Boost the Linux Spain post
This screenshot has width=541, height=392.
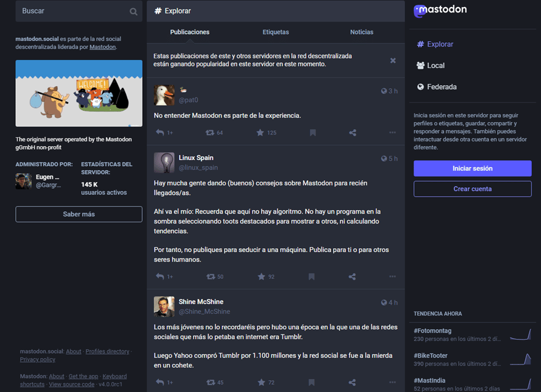point(210,276)
